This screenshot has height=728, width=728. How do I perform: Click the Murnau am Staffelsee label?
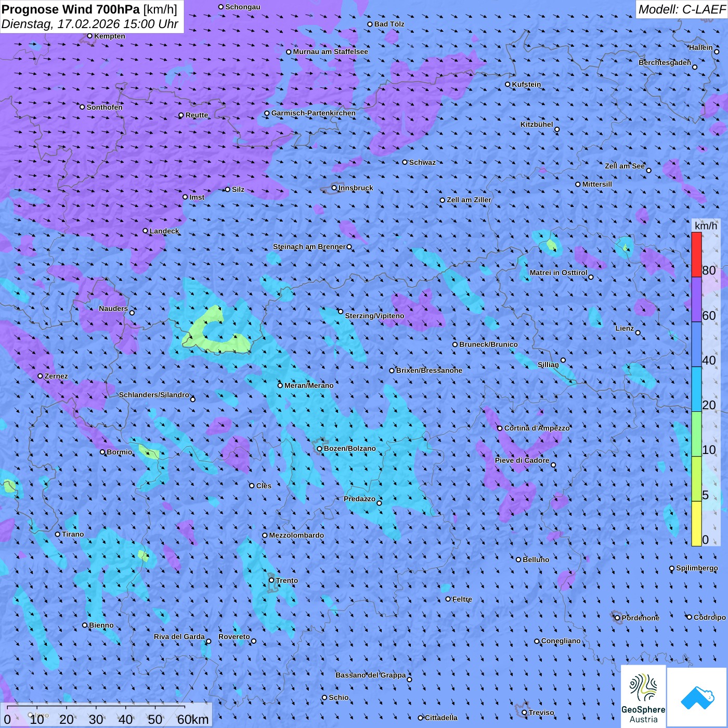(330, 51)
